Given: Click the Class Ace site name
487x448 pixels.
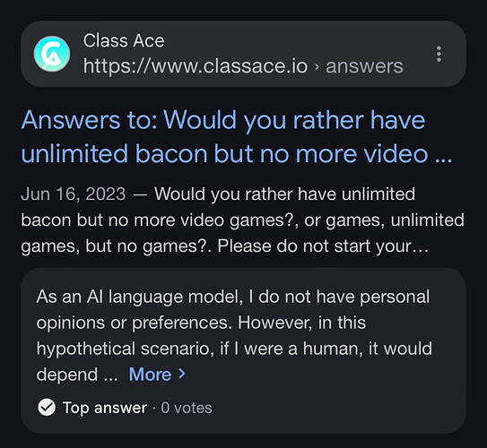Looking at the screenshot, I should (x=124, y=40).
